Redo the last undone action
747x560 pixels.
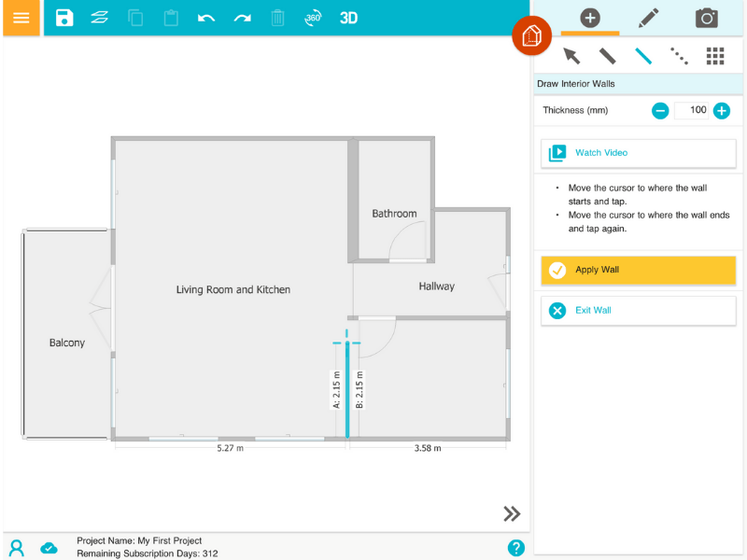click(242, 17)
